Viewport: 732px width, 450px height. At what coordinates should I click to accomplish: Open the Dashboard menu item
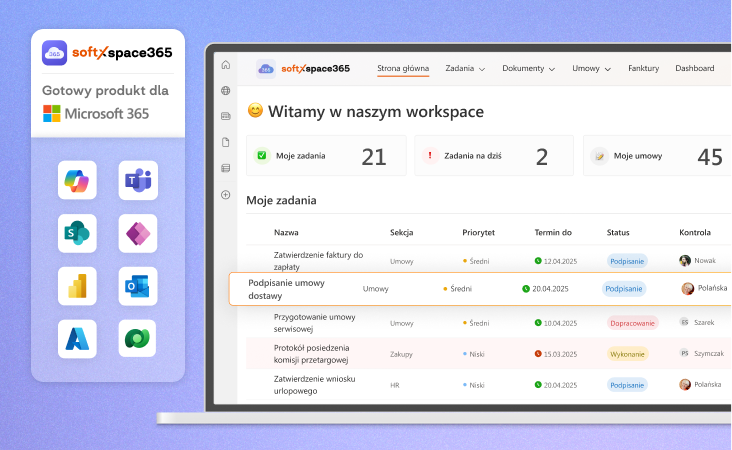[694, 69]
